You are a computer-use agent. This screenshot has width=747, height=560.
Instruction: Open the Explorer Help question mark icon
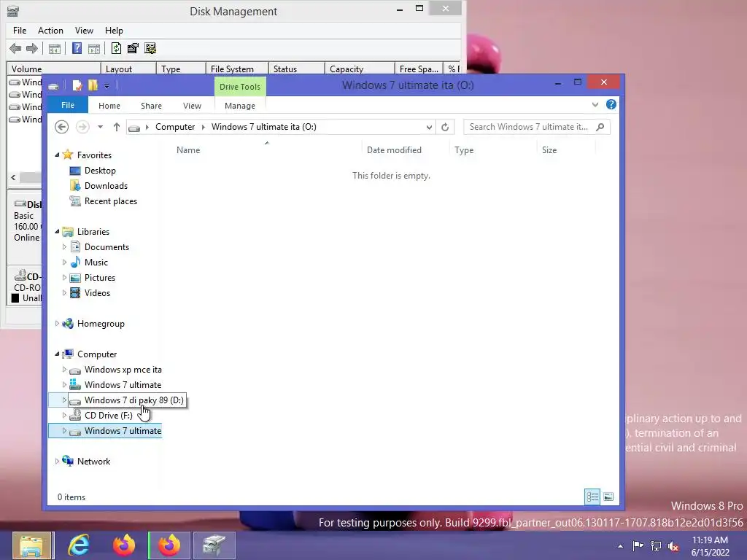[x=611, y=105]
